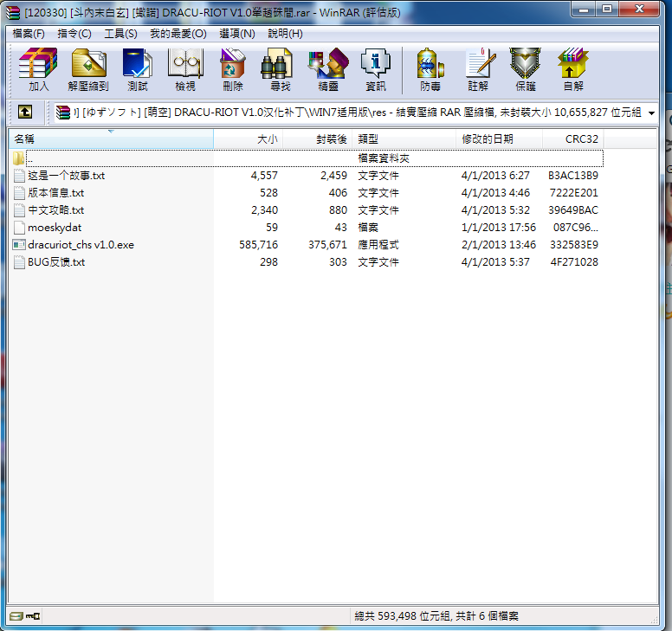Click the 檔案資料夾 parent folder type cell
Viewport: 672px width, 631px height.
384,158
